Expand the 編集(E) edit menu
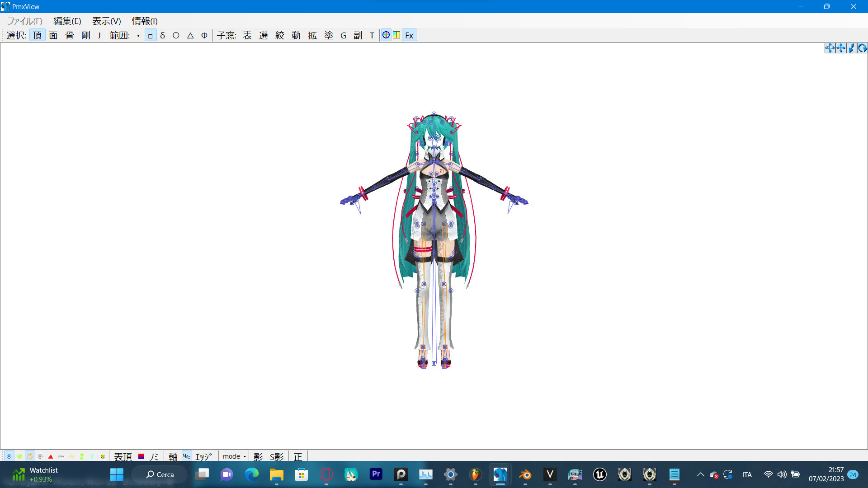This screenshot has height=488, width=868. pyautogui.click(x=66, y=21)
